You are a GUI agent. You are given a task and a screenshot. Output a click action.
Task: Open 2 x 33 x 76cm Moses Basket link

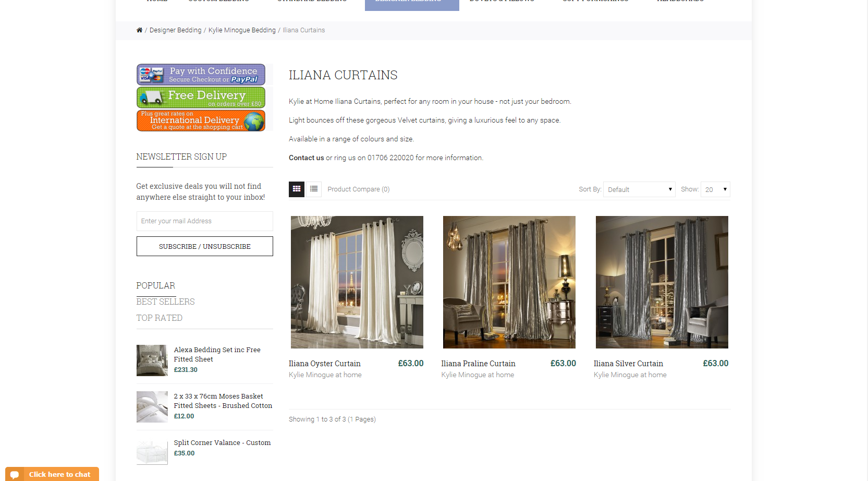point(223,401)
